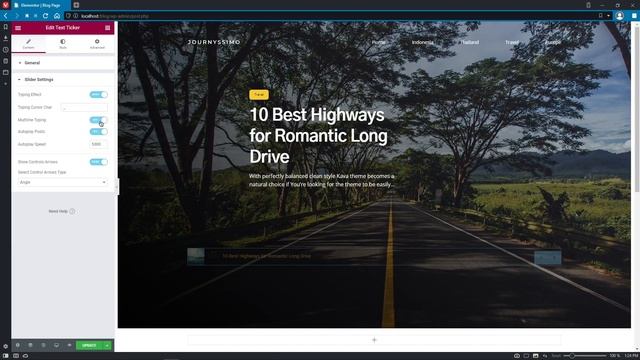The height and width of the screenshot is (360, 640).
Task: Go to the browser home page icon
Action: point(57,16)
